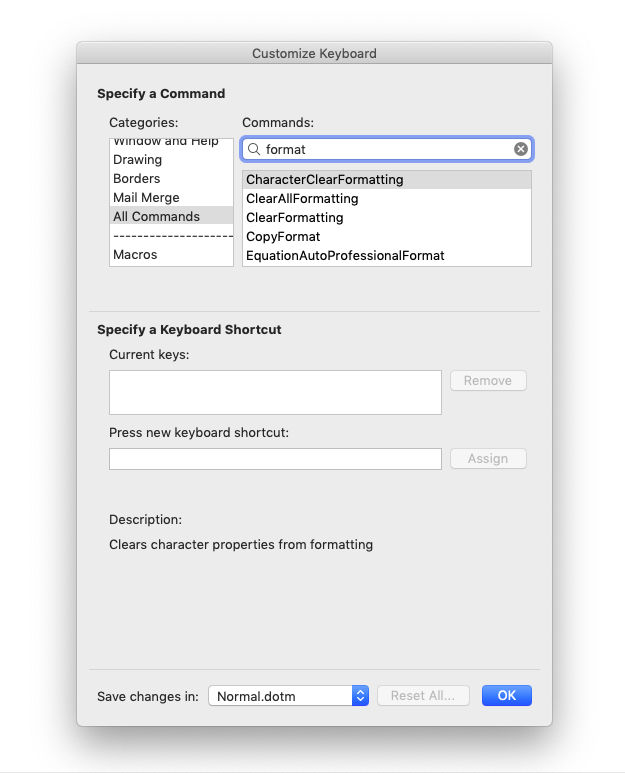Select the ClearFormatting command
The image size is (625, 773).
[x=386, y=217]
